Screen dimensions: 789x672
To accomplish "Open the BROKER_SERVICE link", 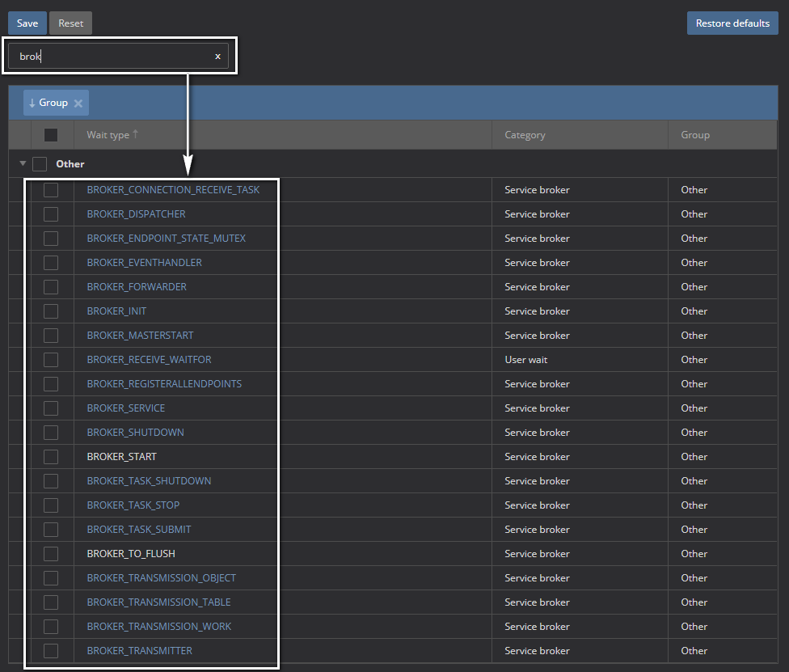I will pyautogui.click(x=126, y=408).
